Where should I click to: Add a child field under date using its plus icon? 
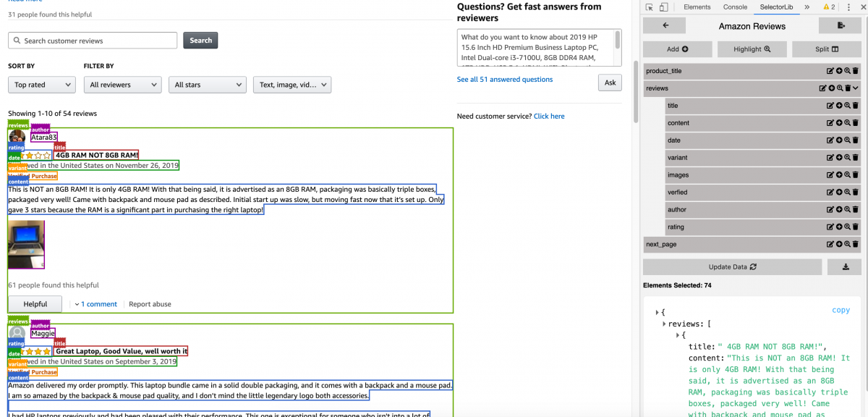pyautogui.click(x=839, y=140)
